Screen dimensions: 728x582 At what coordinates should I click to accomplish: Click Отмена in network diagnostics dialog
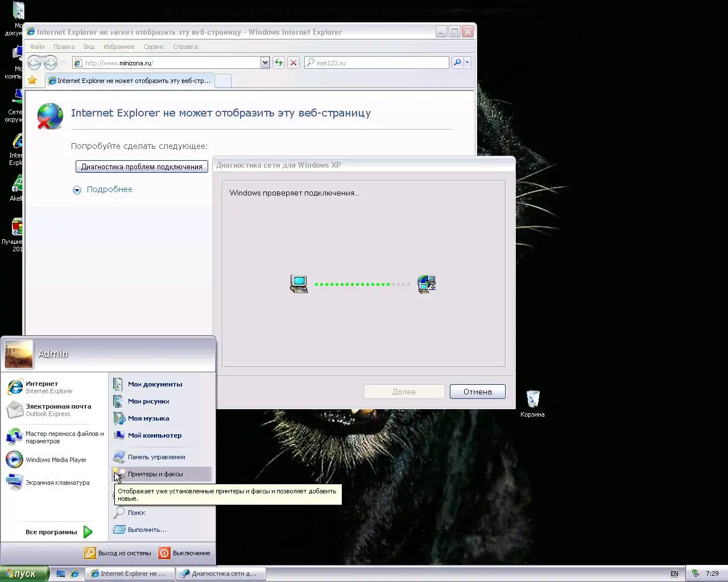pyautogui.click(x=477, y=392)
